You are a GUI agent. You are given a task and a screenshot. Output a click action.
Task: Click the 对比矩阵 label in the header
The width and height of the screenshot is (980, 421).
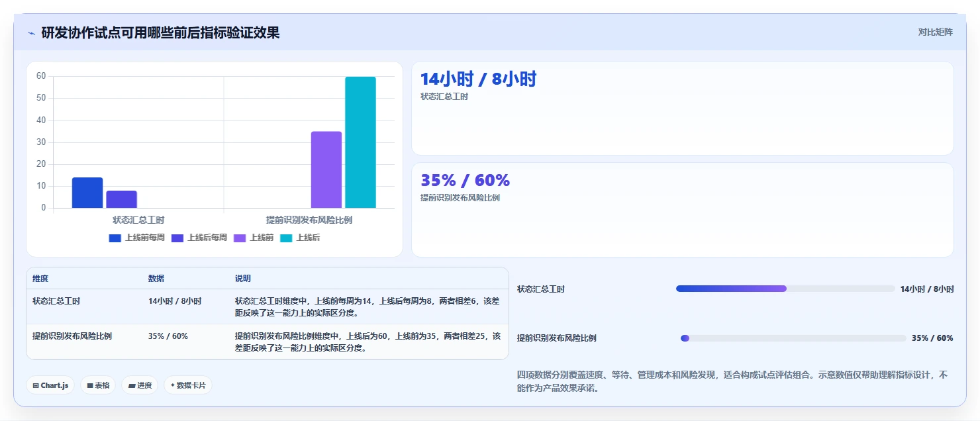935,32
